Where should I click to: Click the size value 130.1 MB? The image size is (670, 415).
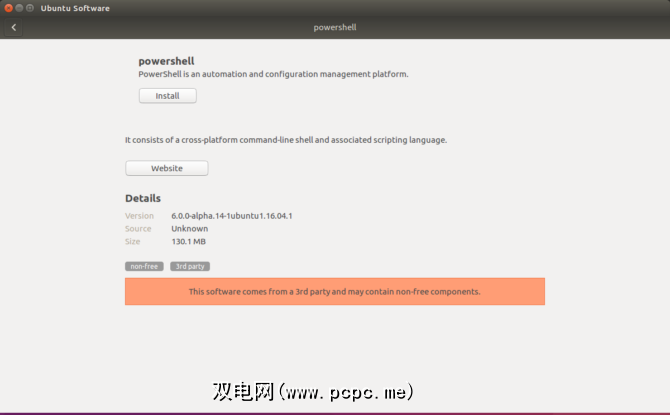pyautogui.click(x=188, y=241)
